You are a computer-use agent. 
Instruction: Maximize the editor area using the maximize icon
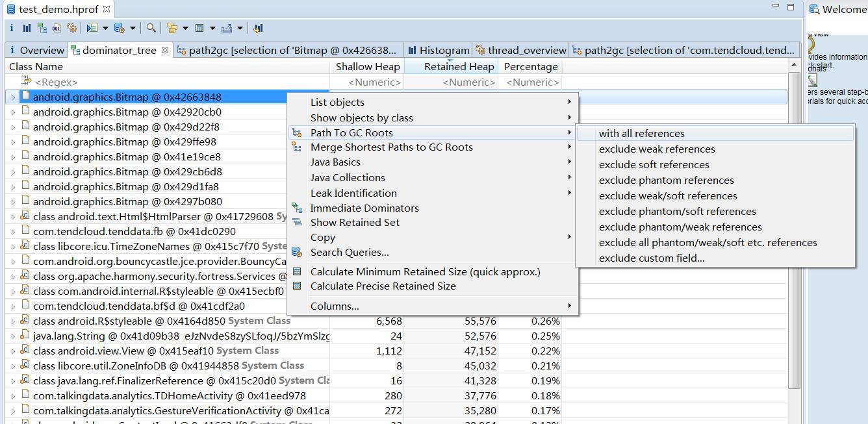791,6
